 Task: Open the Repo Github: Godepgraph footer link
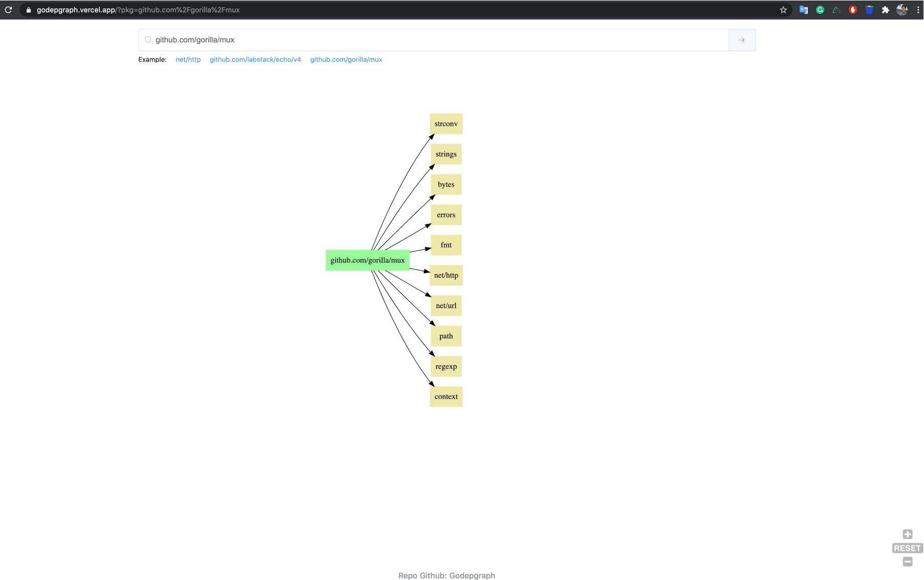point(446,575)
